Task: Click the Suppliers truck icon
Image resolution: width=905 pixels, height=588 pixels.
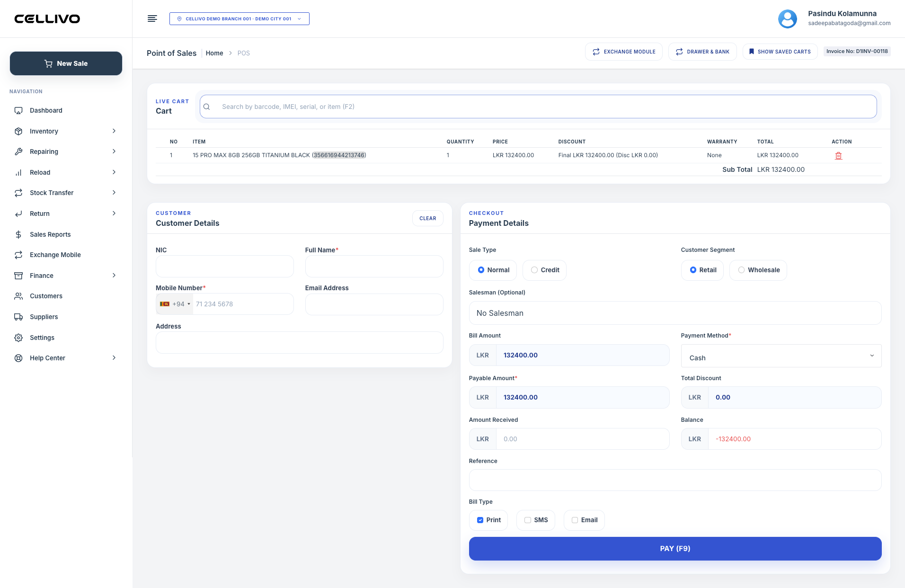Action: 18,317
